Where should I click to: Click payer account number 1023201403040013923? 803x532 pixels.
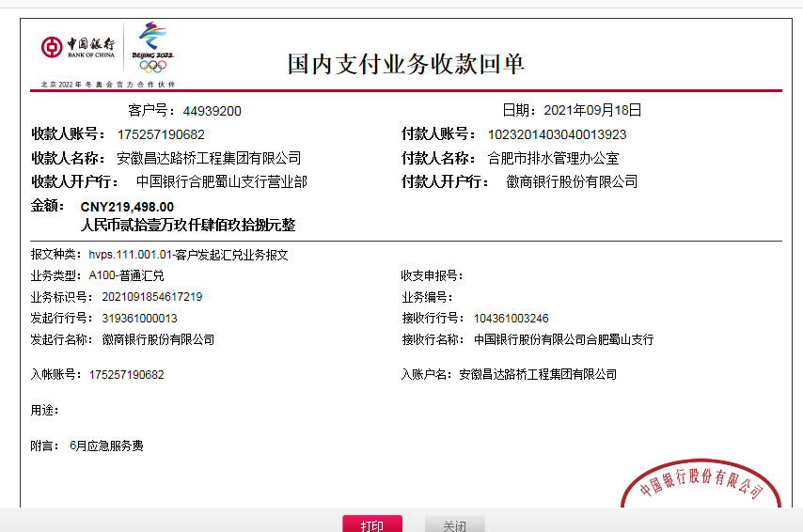pos(557,134)
